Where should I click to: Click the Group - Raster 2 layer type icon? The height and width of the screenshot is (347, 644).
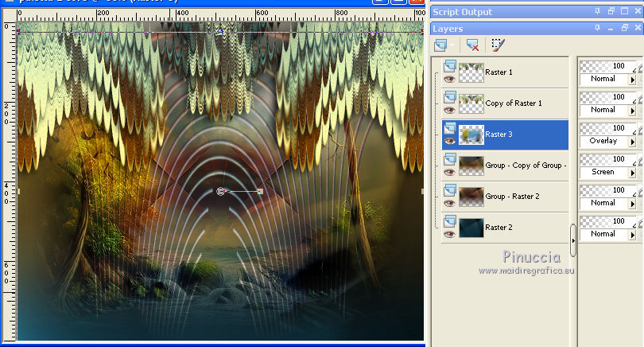pyautogui.click(x=450, y=190)
